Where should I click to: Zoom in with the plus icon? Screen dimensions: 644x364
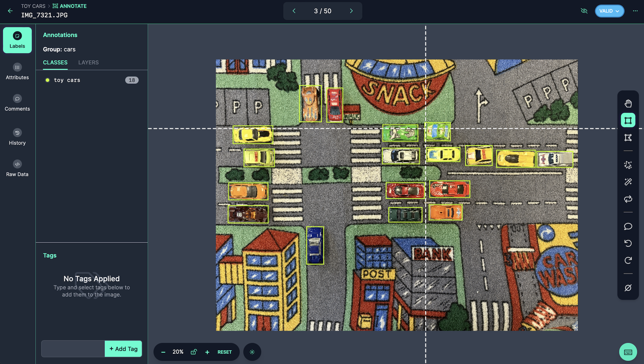coord(207,352)
